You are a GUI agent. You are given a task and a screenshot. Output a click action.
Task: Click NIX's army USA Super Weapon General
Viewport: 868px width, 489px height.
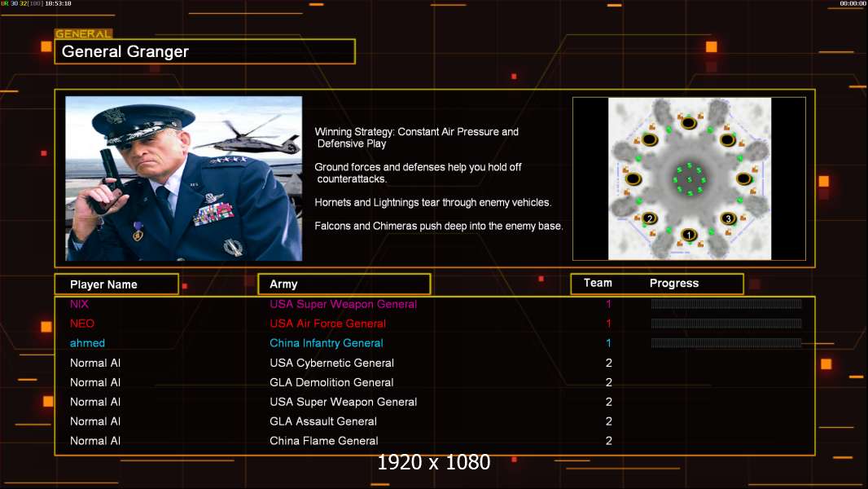[344, 303]
